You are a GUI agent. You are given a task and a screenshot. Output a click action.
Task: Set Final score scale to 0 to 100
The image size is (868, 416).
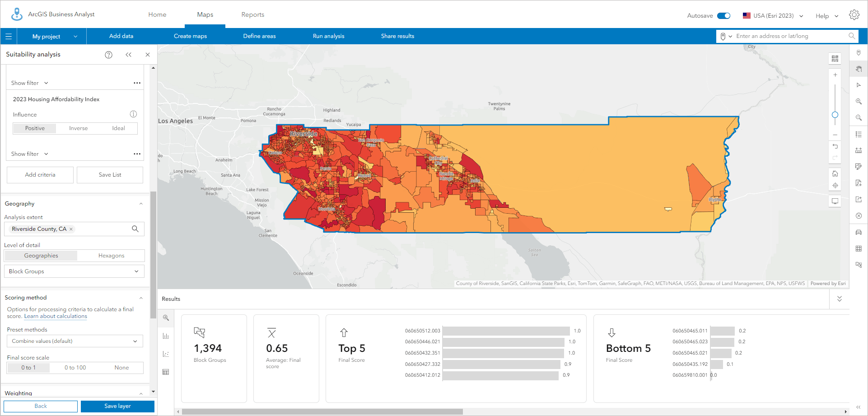tap(74, 367)
